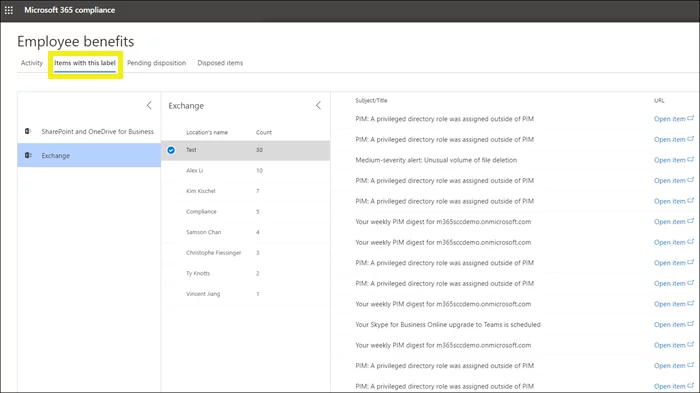Image resolution: width=700 pixels, height=393 pixels.
Task: Select SharePoint and OneDrive for Business
Action: (x=89, y=131)
